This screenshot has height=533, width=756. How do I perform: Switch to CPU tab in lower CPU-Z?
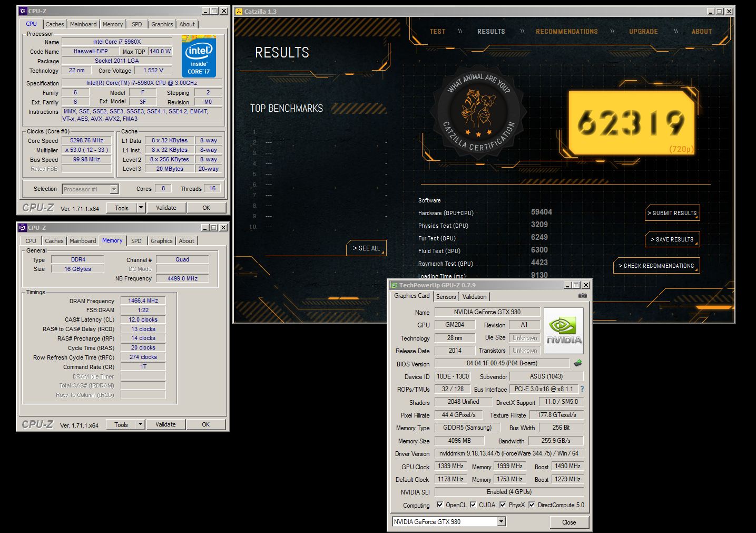point(31,241)
